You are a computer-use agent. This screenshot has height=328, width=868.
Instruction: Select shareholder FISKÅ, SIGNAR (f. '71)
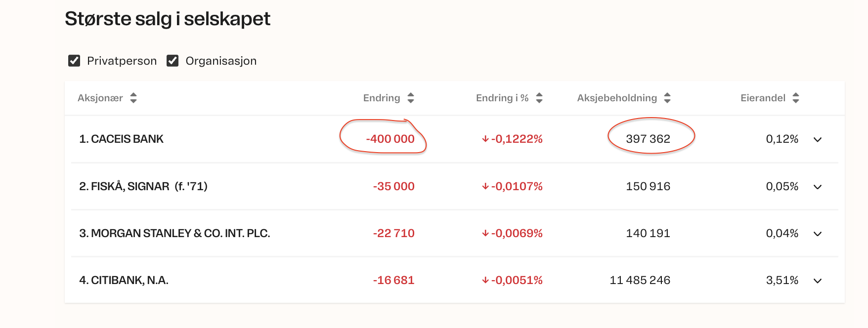pos(149,186)
